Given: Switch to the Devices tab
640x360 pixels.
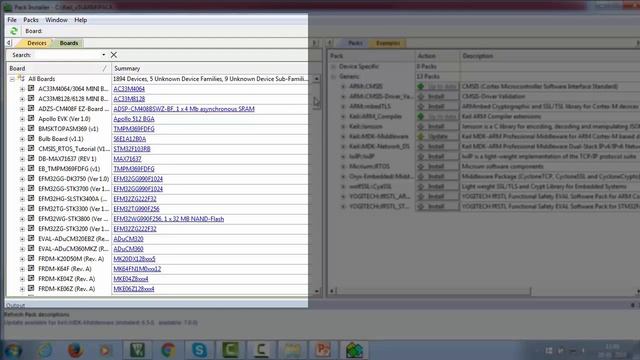Looking at the screenshot, I should [36, 43].
